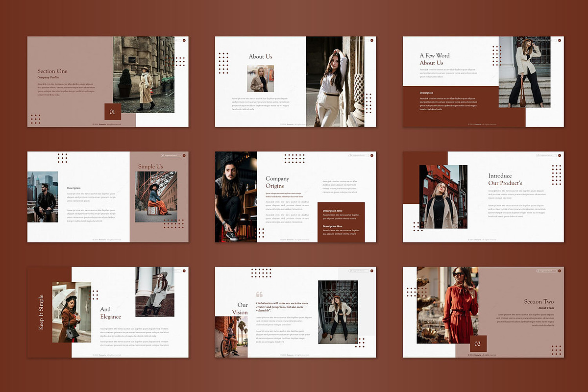Select "Description" label on Simple Us slide
This screenshot has width=588, height=392.
click(x=74, y=188)
